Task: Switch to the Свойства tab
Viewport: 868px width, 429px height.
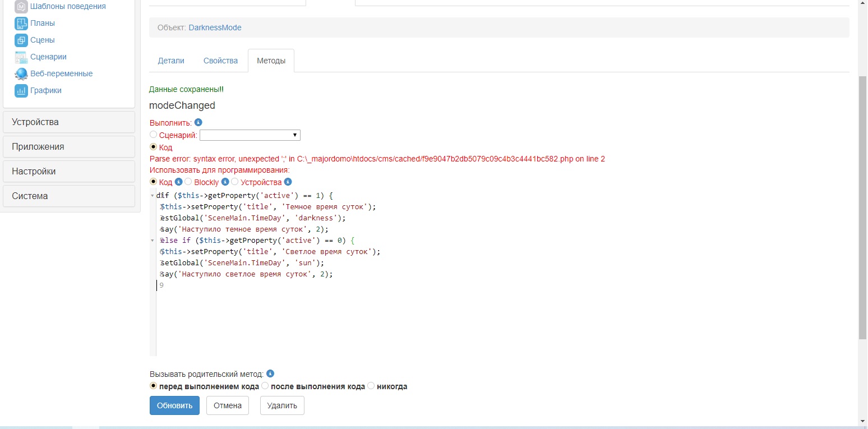Action: click(220, 61)
